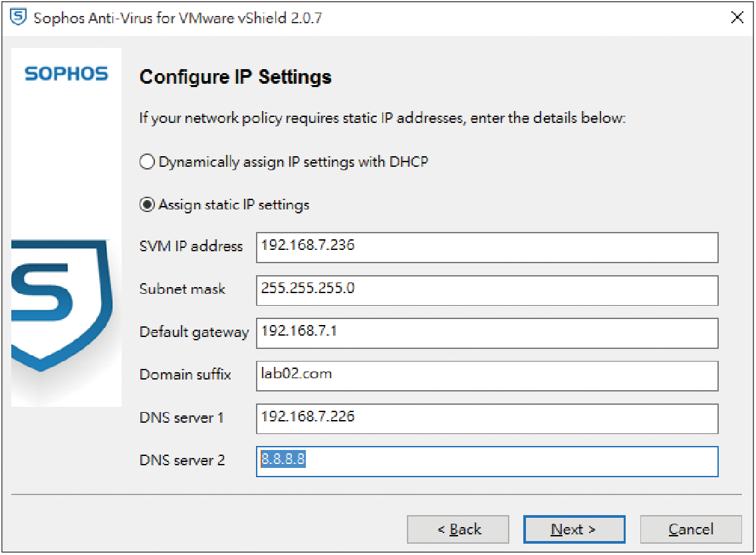Click the Subnet mask label
Viewport: 756px width, 555px height.
coord(182,289)
